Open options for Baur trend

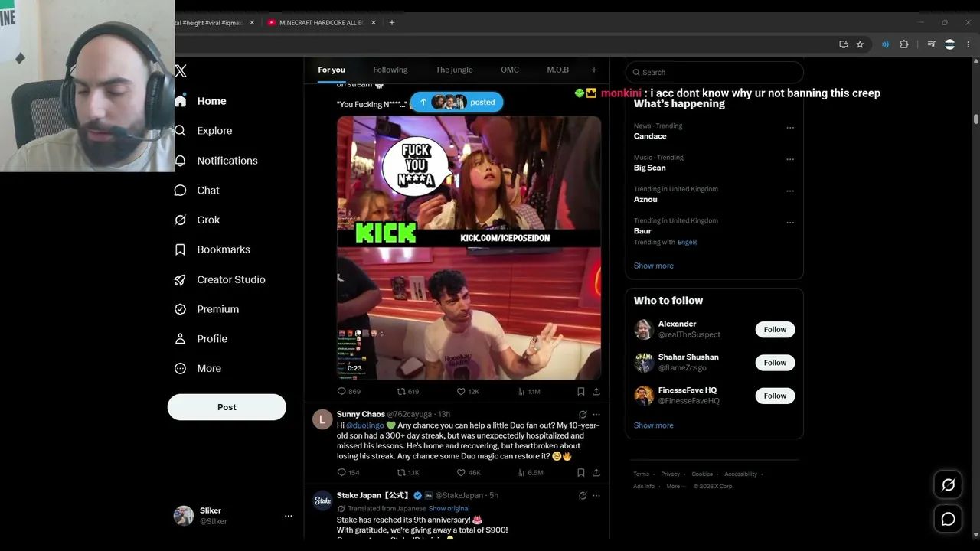tap(790, 223)
